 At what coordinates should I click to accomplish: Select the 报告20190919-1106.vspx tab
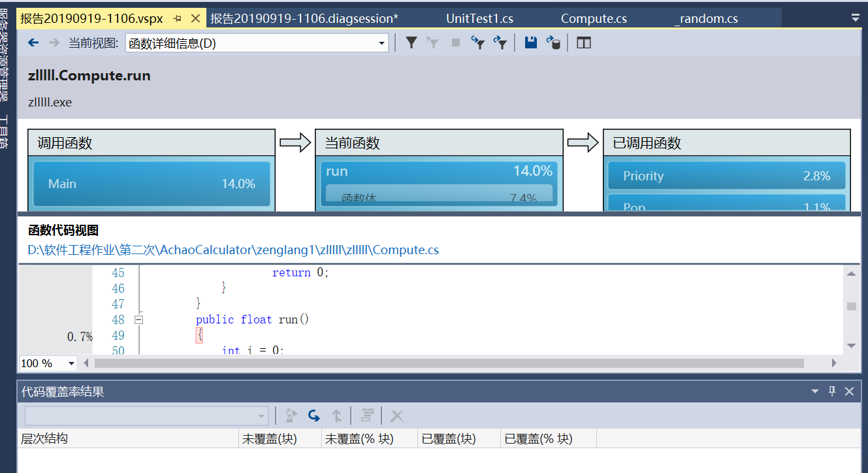click(x=91, y=19)
